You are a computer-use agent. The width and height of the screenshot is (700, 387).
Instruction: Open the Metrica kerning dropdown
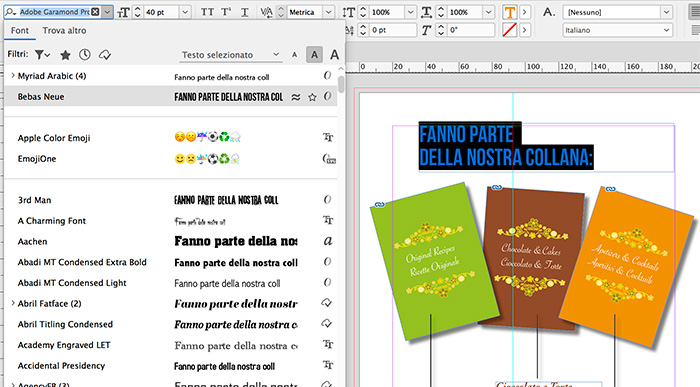click(329, 12)
